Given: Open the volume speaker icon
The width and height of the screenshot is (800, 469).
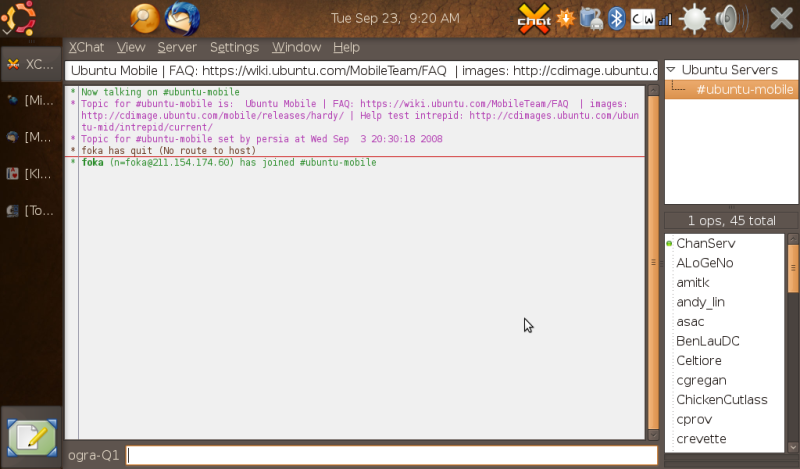Looking at the screenshot, I should pos(731,19).
